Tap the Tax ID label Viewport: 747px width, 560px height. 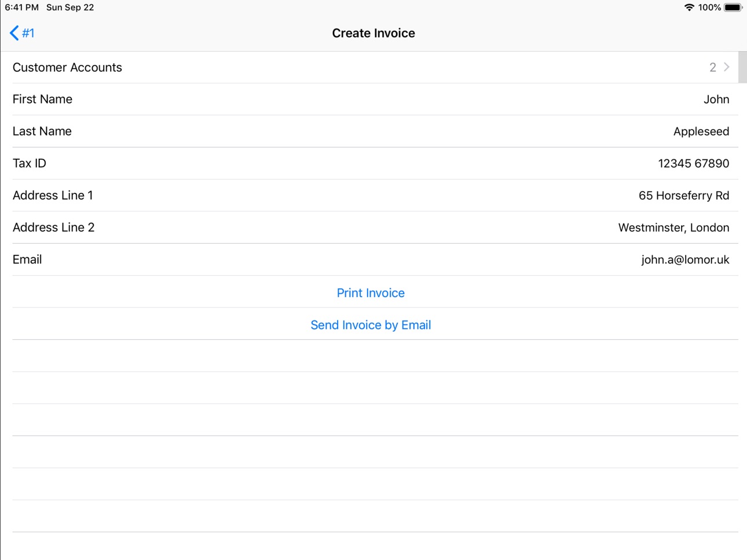coord(29,163)
